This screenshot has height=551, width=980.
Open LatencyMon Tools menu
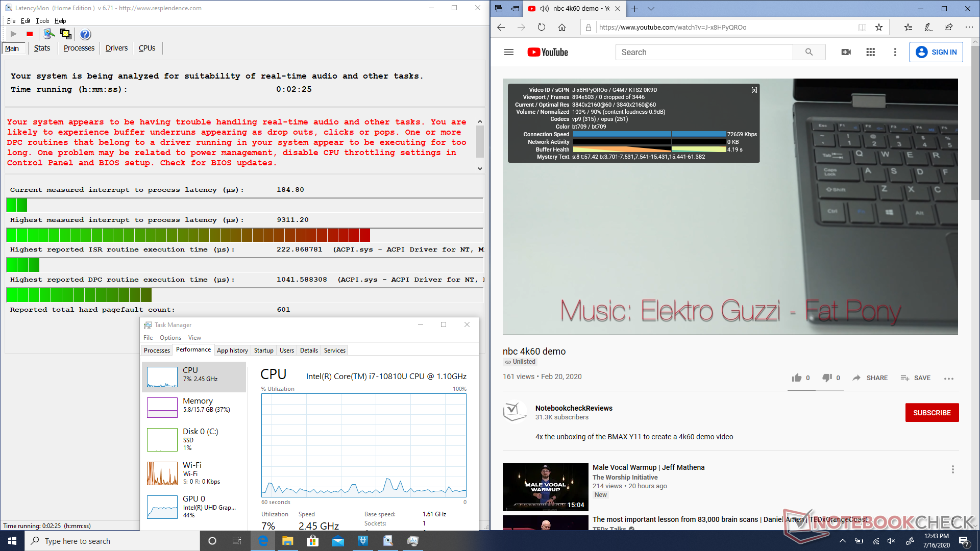[x=42, y=21]
